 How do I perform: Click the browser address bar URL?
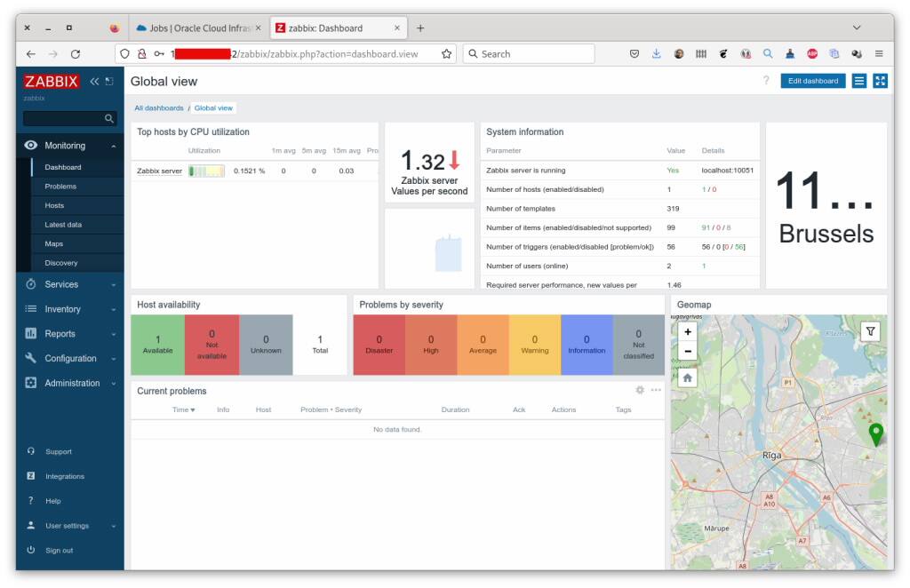point(295,54)
